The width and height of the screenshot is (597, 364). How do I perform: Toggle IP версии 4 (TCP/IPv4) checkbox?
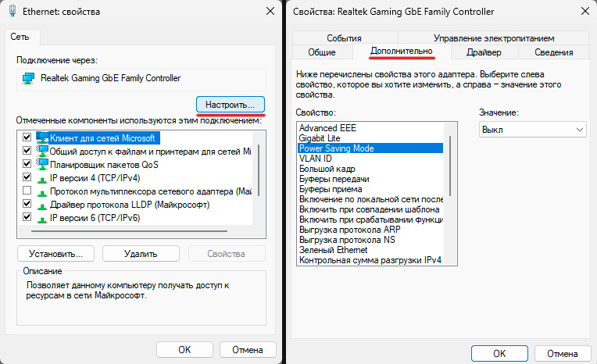pos(27,177)
